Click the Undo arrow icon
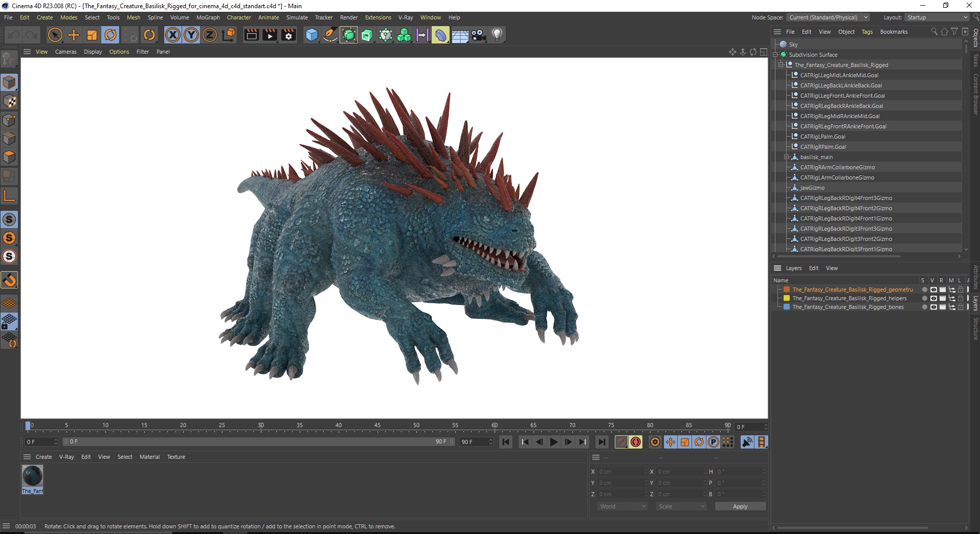The width and height of the screenshot is (980, 534). click(14, 35)
